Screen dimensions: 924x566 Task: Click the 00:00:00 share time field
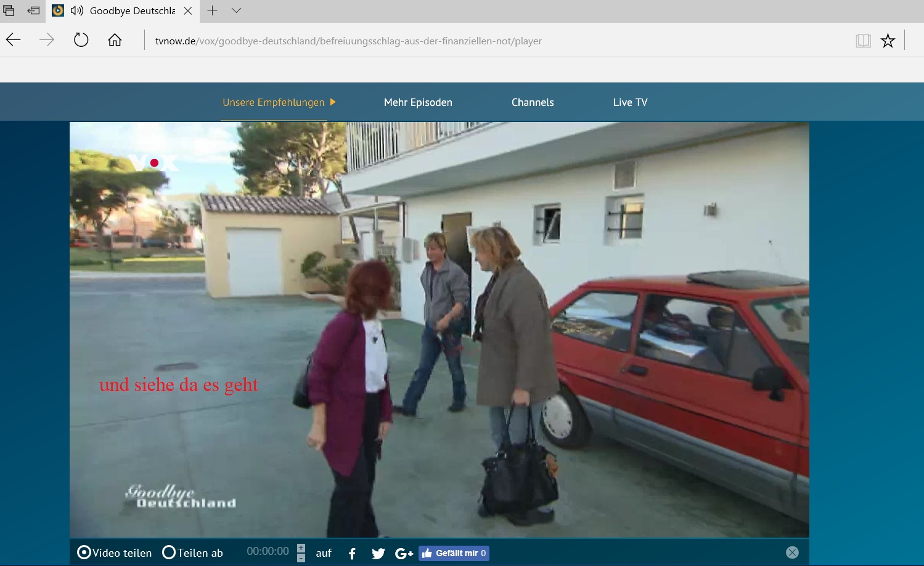[268, 551]
